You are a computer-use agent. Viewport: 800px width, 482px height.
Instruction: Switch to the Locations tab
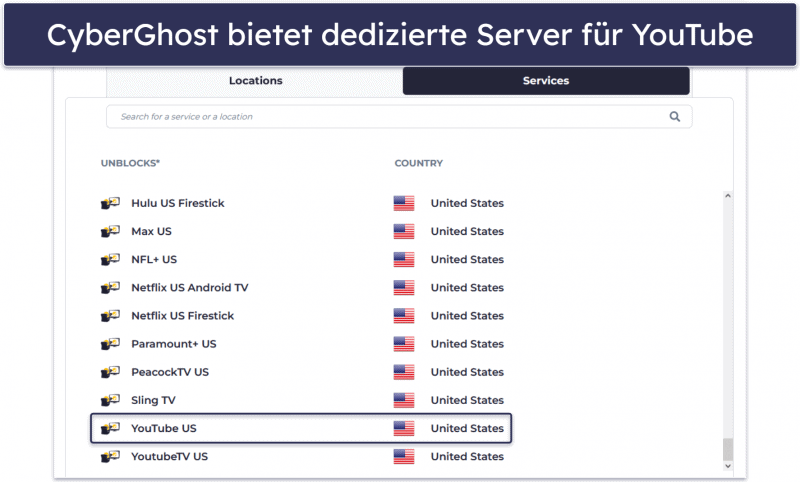tap(255, 81)
